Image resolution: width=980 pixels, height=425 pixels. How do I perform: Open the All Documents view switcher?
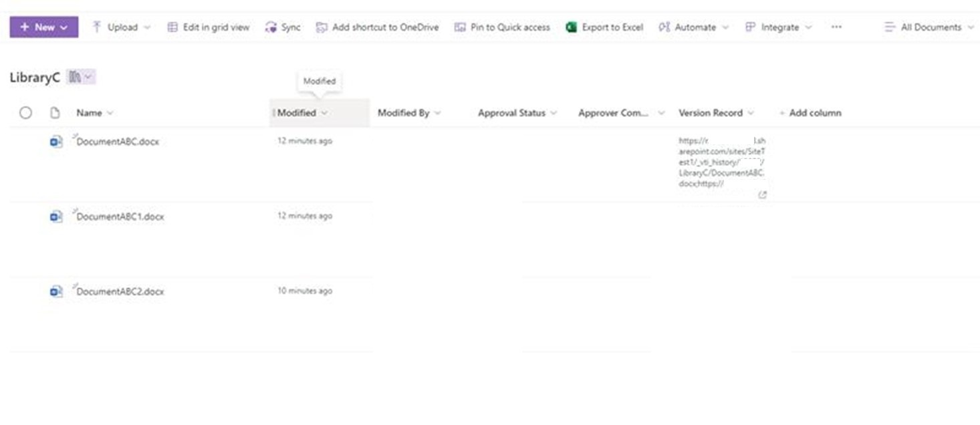coord(929,27)
